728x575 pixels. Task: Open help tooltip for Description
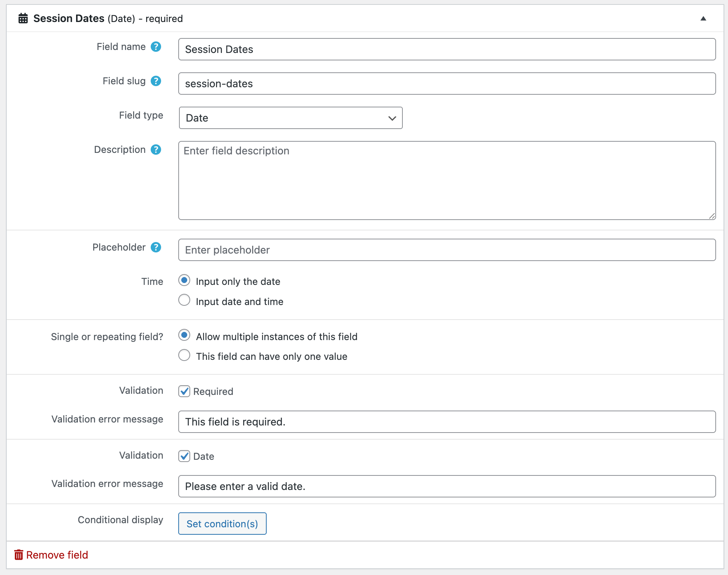coord(156,150)
